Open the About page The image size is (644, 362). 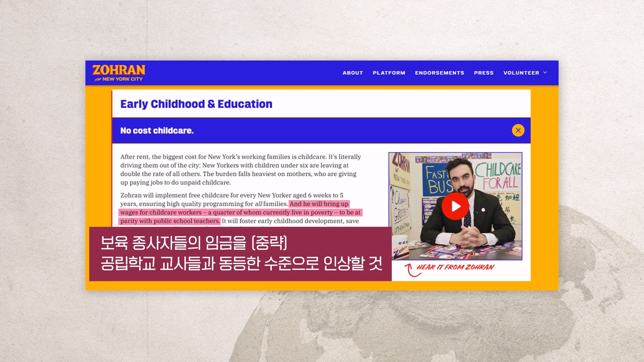pos(353,73)
